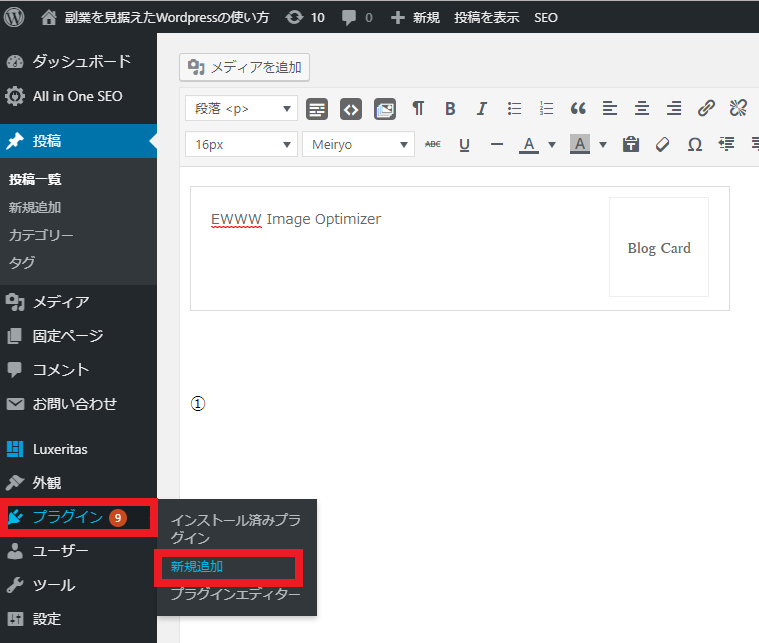Screen dimensions: 759x643
Task: Toggle bold formatting in editor toolbar
Action: coord(450,109)
